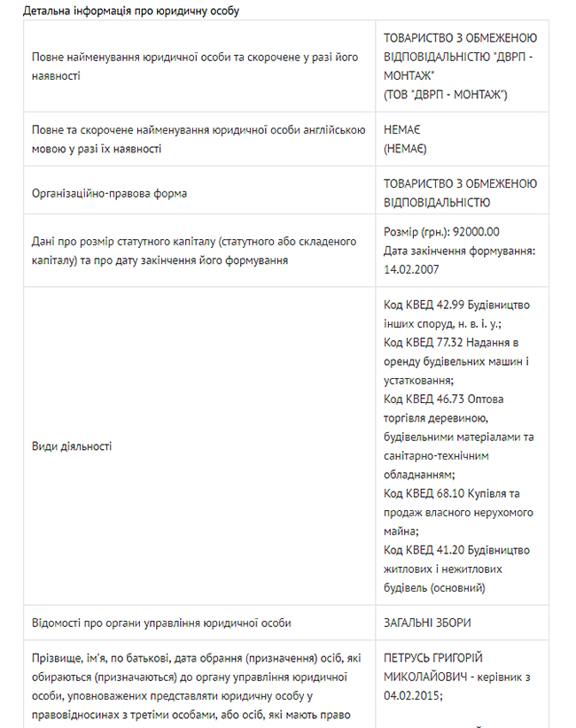
Task: Click the "Види діяльності" label
Action: coord(72,446)
